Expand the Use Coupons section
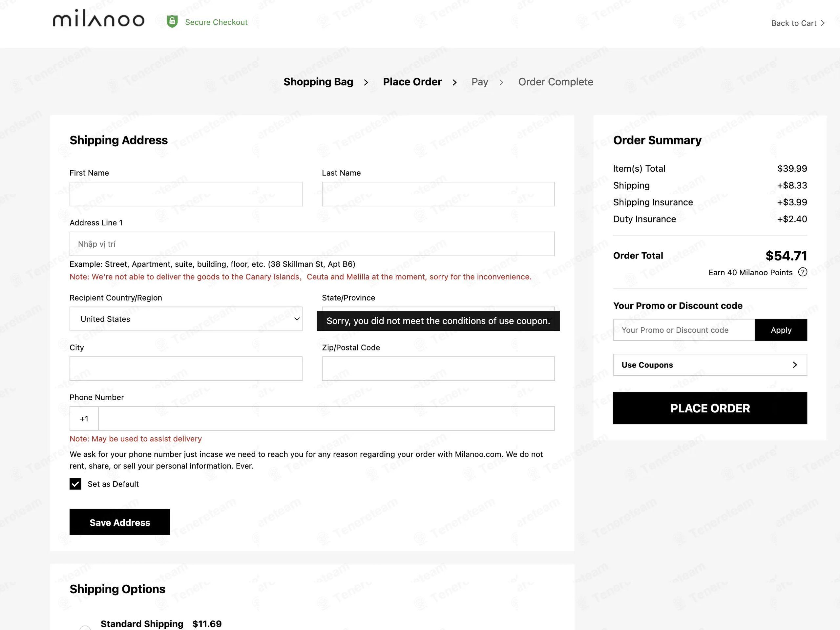This screenshot has height=630, width=840. click(710, 365)
